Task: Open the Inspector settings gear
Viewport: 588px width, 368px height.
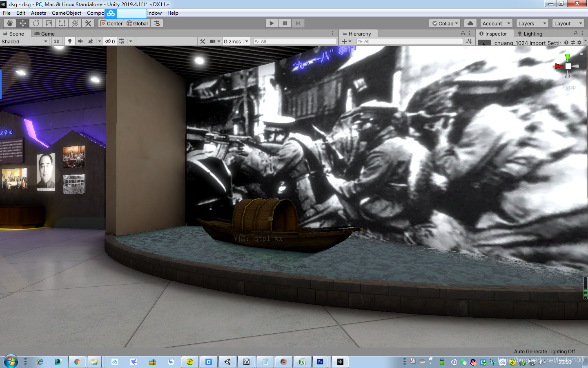Action: point(579,43)
